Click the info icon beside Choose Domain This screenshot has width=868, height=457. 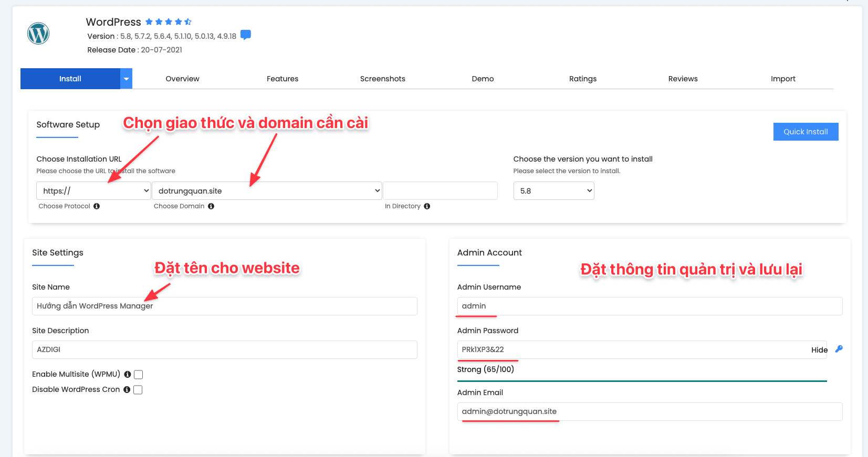pyautogui.click(x=211, y=206)
